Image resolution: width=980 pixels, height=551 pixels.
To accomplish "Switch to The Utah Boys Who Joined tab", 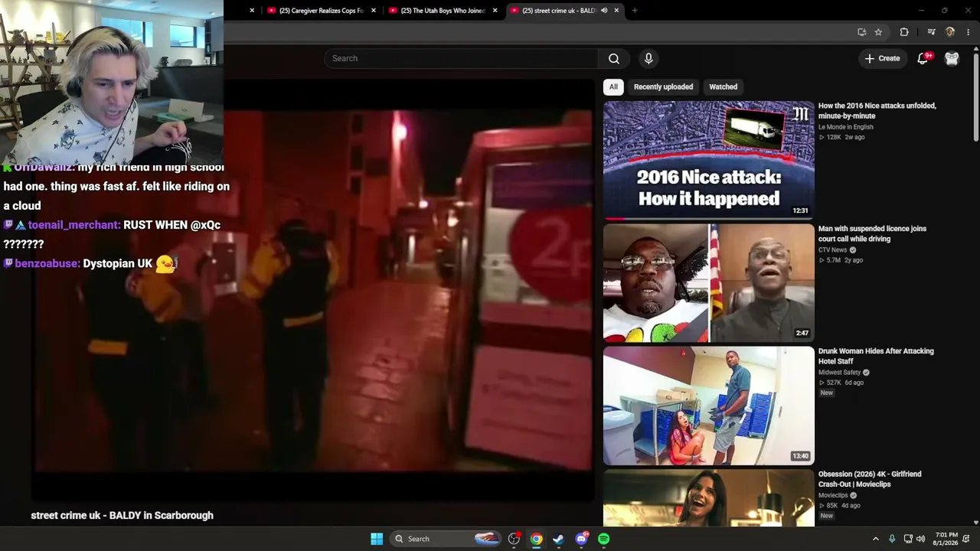I will tap(443, 11).
